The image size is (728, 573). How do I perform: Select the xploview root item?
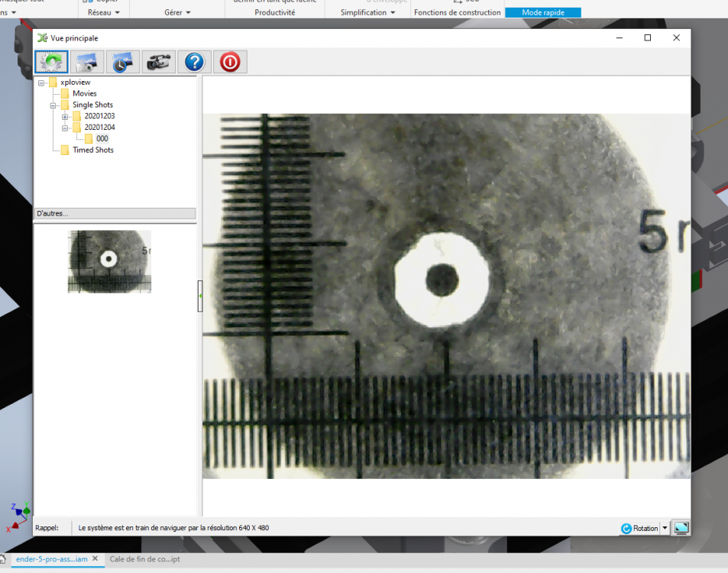(75, 83)
